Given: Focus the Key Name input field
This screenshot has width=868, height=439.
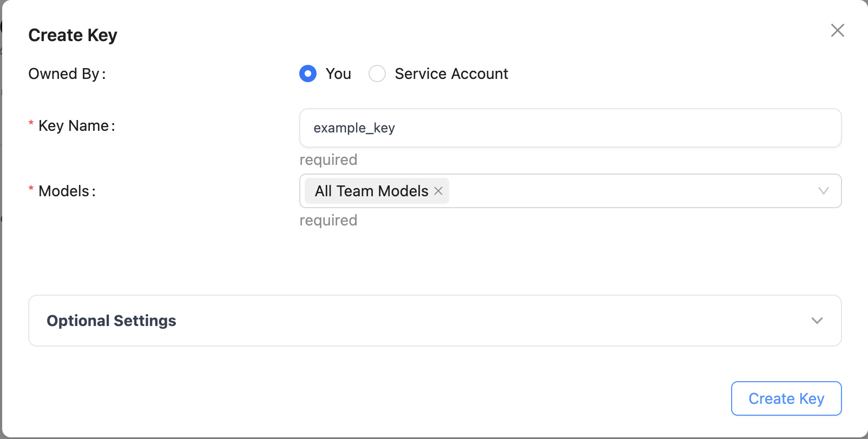Looking at the screenshot, I should (570, 128).
